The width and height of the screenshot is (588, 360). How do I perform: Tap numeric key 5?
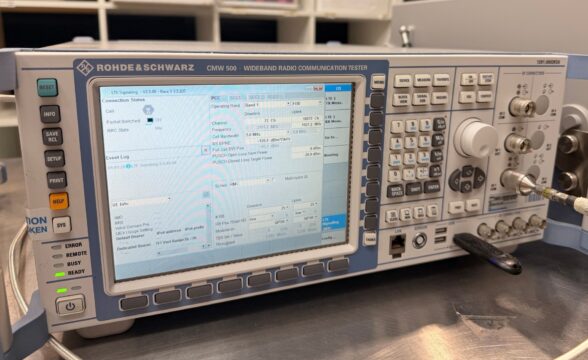click(x=411, y=142)
